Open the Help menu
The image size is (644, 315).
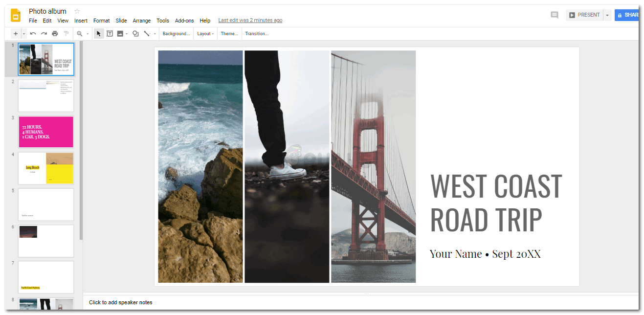click(205, 21)
